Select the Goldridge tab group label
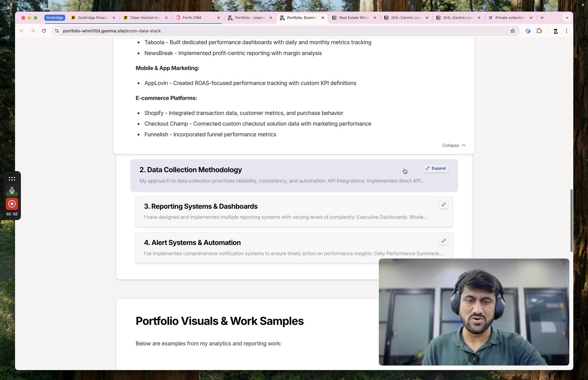588x380 pixels. (55, 18)
